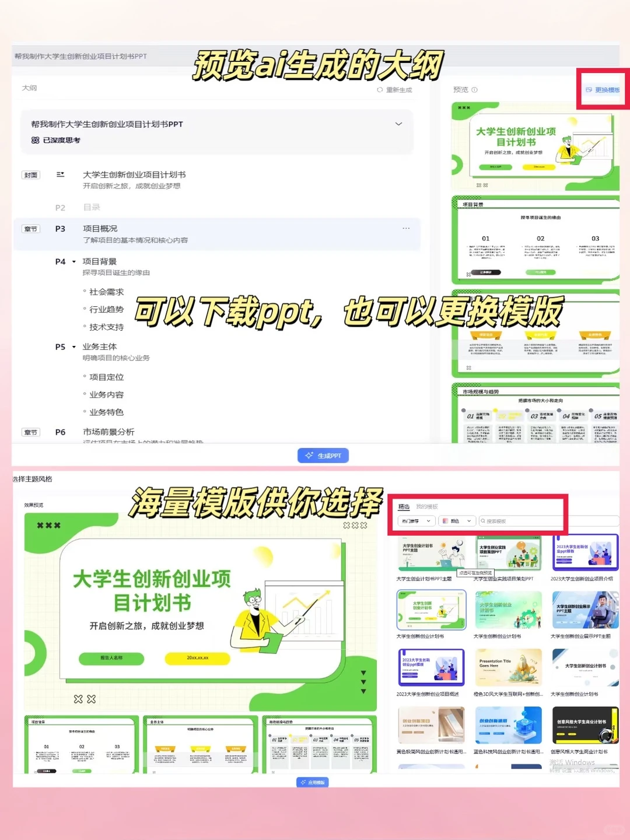Click the color swatch in the 颜色 filter
The width and height of the screenshot is (630, 840).
point(445,520)
